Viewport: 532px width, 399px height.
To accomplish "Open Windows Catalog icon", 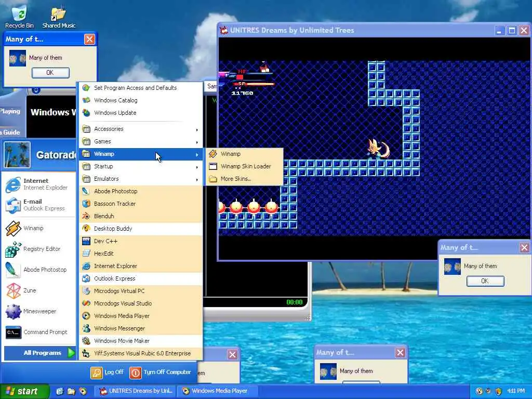I will pos(86,100).
